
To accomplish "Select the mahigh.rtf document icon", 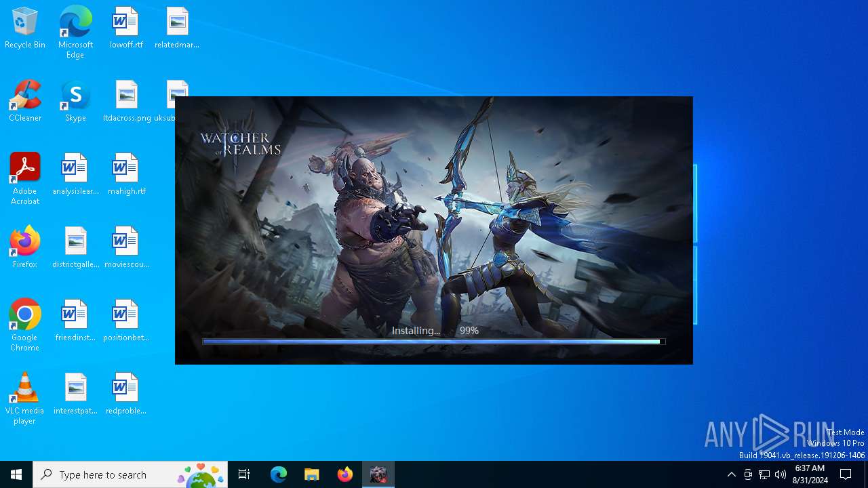I will (x=127, y=175).
